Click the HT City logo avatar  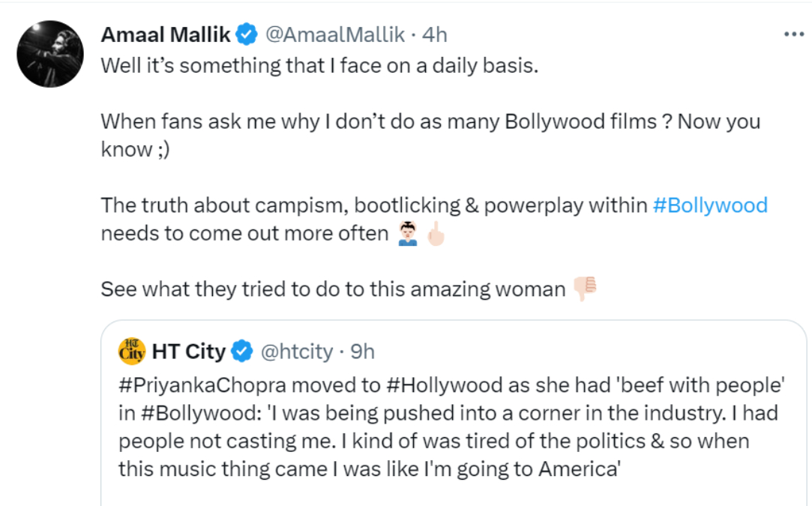(x=132, y=351)
